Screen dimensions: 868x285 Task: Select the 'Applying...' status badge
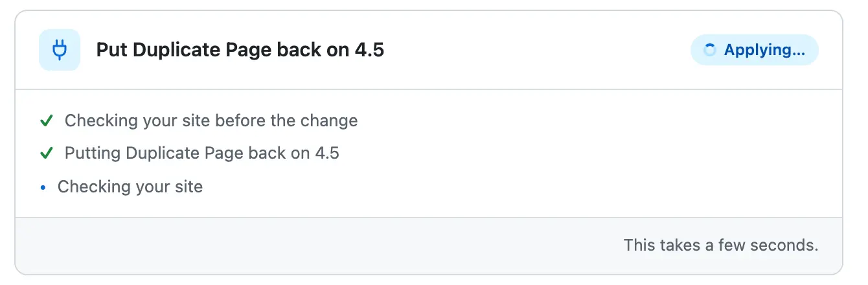coord(755,50)
